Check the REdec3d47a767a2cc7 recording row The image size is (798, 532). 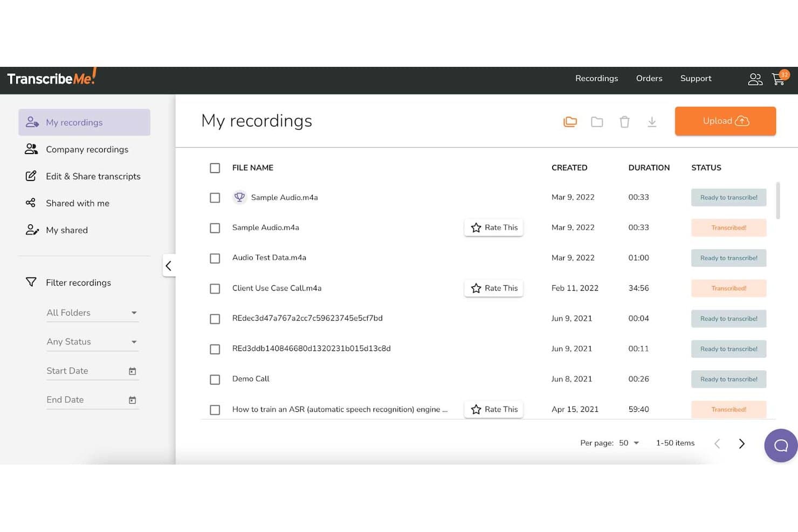(215, 319)
